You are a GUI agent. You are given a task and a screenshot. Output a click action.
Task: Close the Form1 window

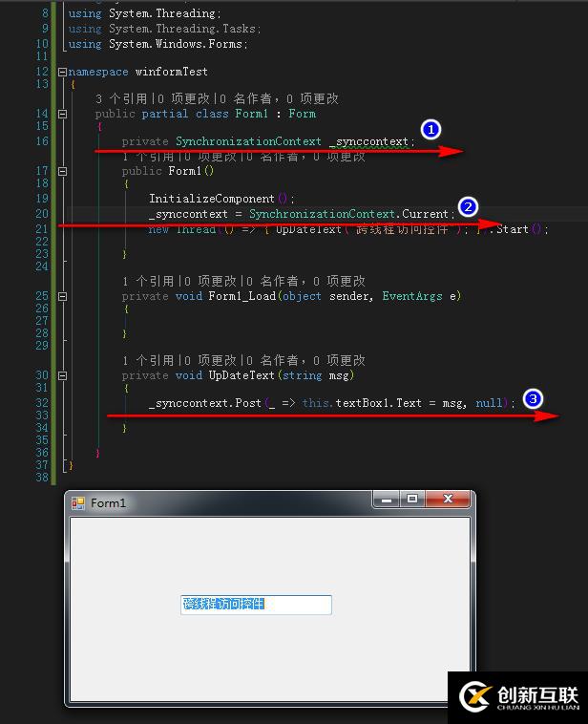(x=448, y=500)
